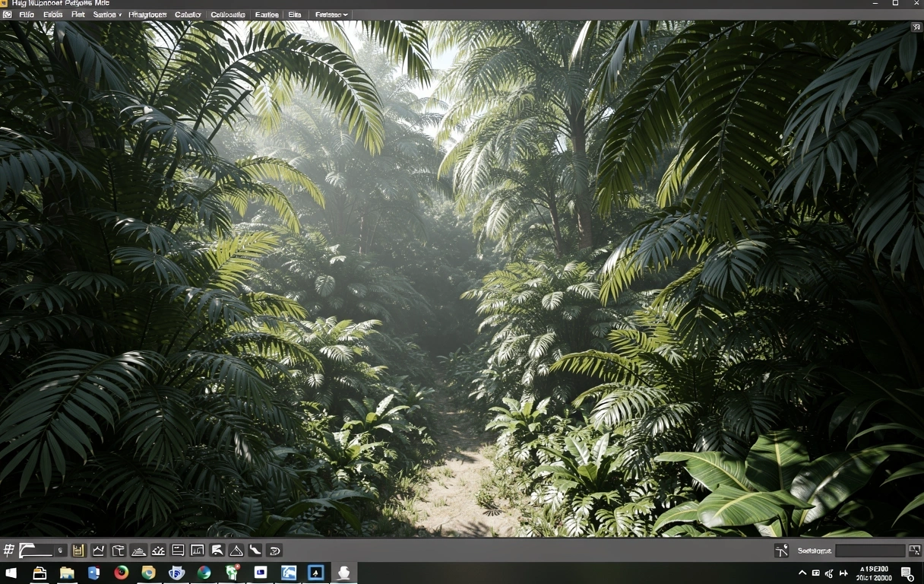Screen dimensions: 924x584
Task: Select the erosion brush icon
Action: pos(160,550)
